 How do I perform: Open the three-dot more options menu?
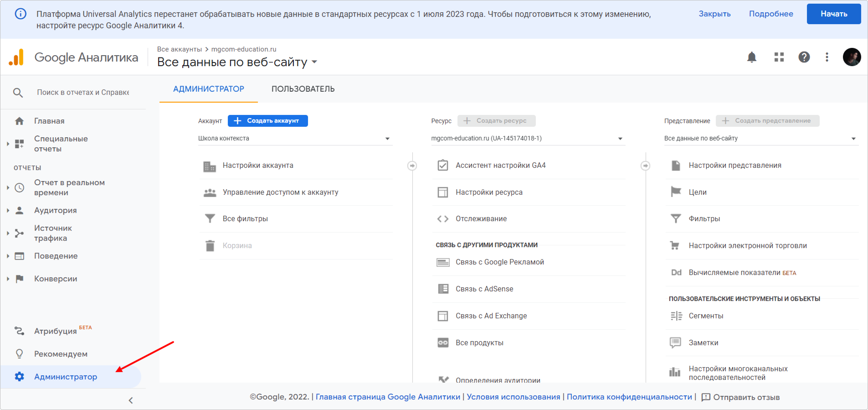tap(827, 57)
